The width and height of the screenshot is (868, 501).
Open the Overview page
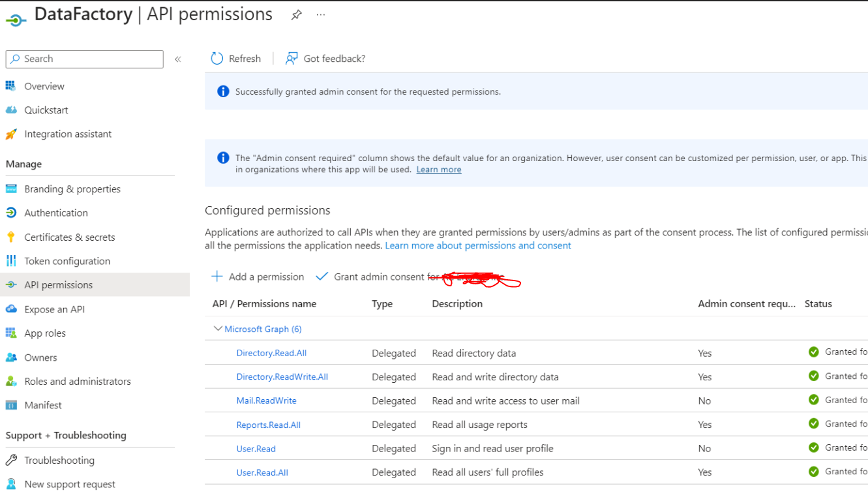pos(44,86)
